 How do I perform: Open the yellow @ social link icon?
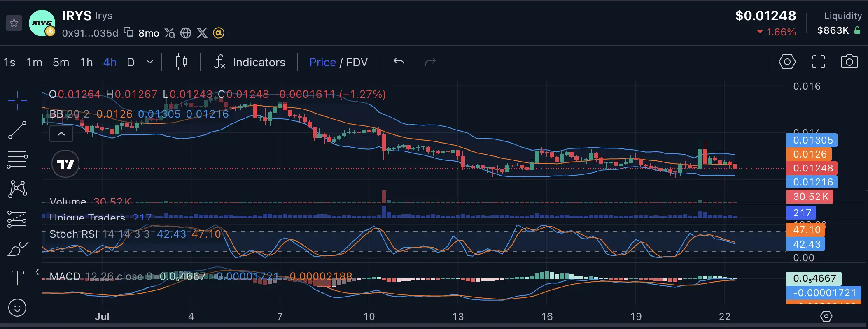(x=219, y=33)
